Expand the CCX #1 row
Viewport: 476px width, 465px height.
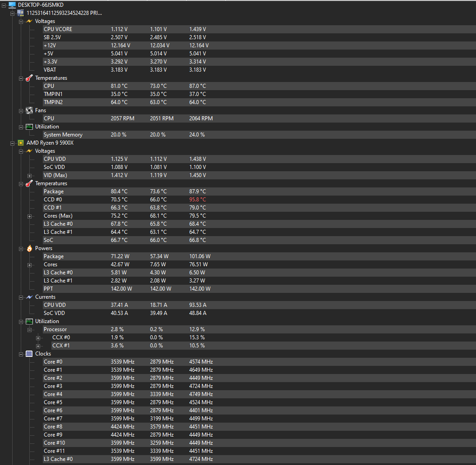pyautogui.click(x=38, y=346)
